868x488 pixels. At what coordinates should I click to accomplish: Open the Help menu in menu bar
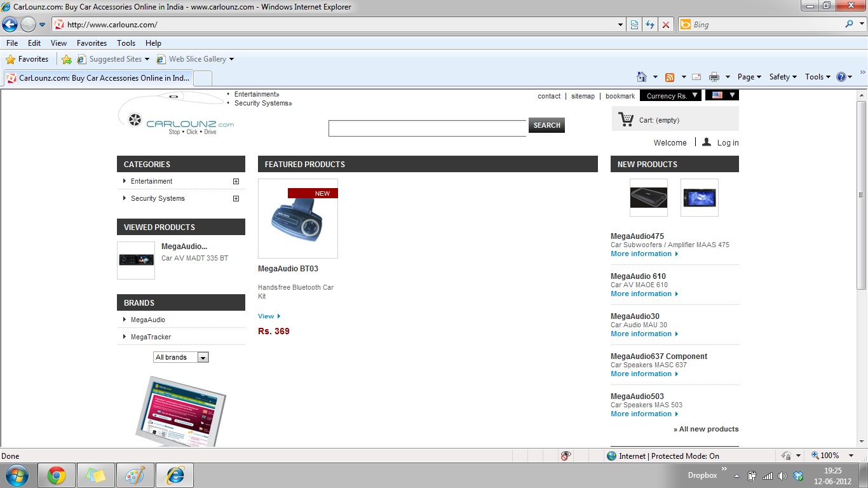[153, 43]
